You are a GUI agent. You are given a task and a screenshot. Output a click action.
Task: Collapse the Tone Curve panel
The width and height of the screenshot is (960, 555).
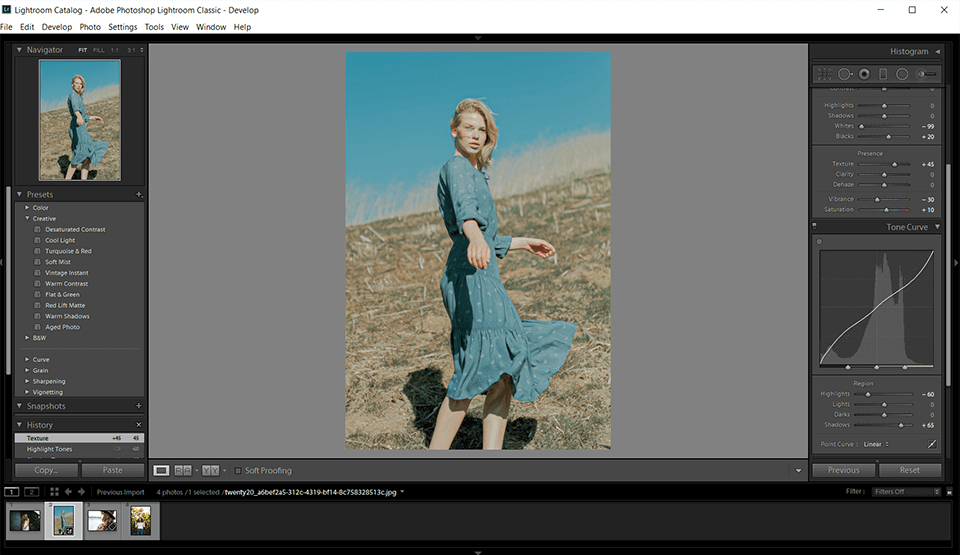tap(937, 227)
